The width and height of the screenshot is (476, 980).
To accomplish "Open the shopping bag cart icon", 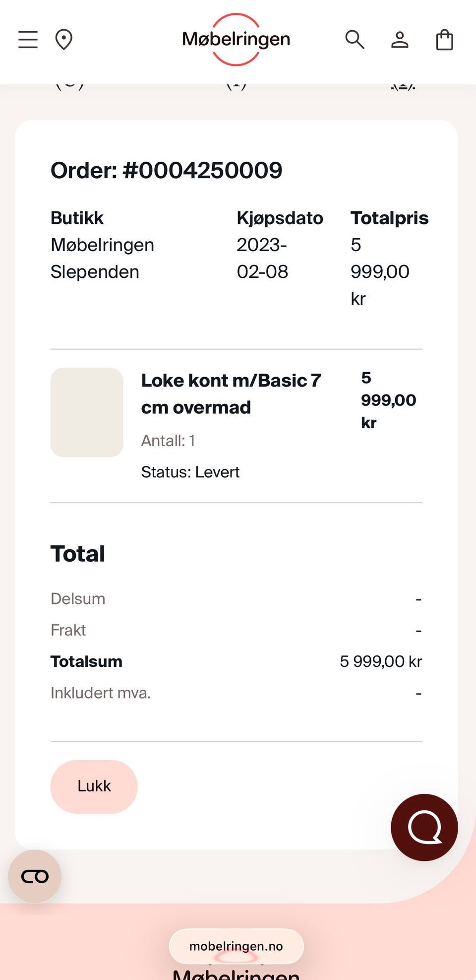I will pyautogui.click(x=444, y=40).
